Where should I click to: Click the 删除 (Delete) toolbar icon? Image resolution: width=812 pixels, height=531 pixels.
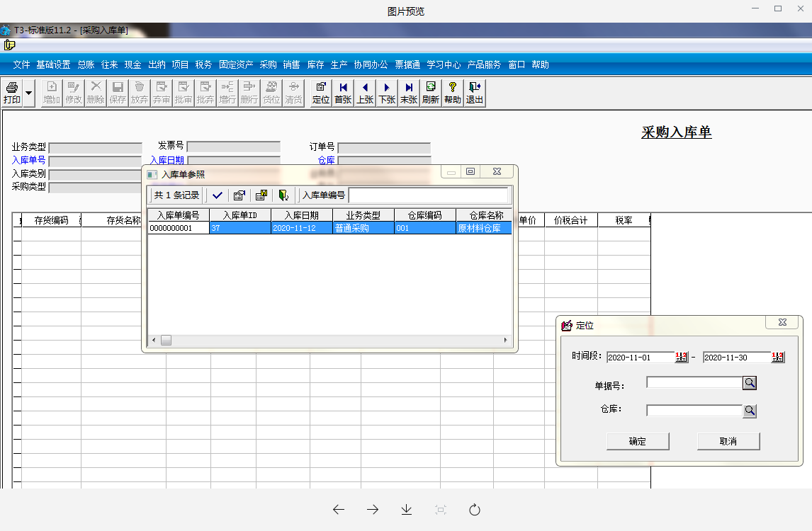[x=96, y=93]
